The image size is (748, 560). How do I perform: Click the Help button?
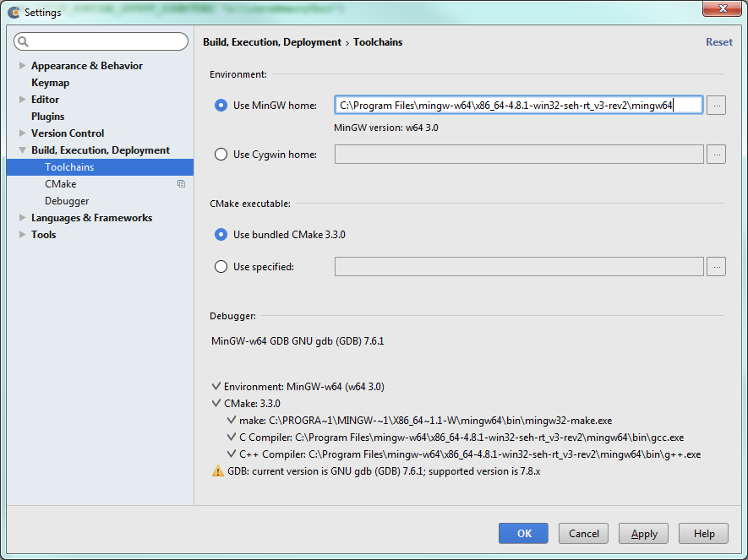pyautogui.click(x=704, y=533)
